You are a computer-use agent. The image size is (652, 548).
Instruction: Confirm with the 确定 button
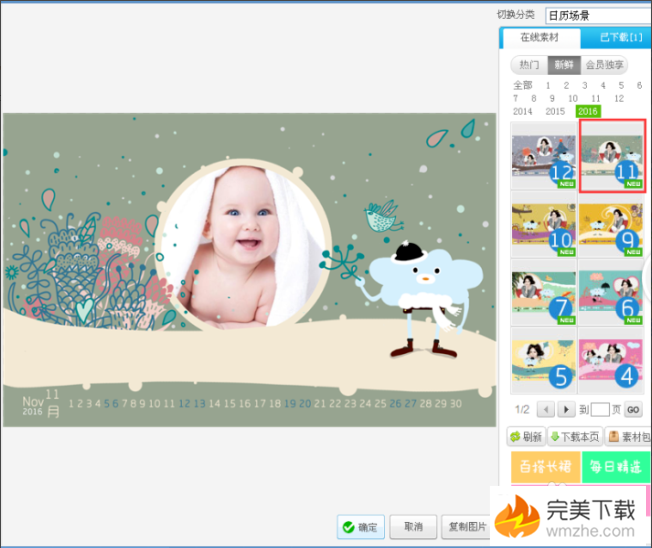coord(361,527)
